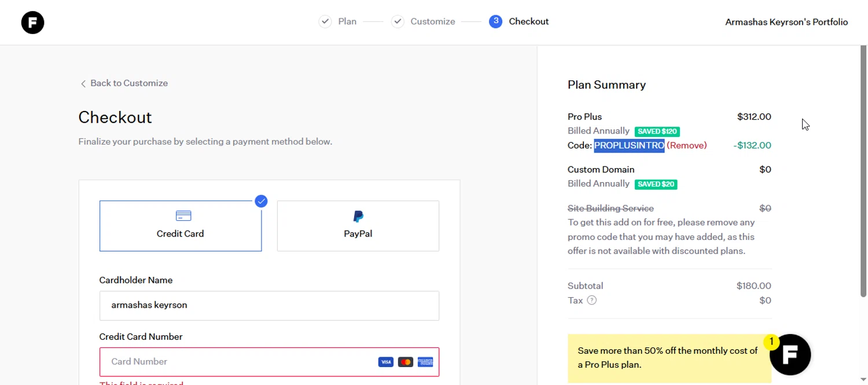Click the discount amount -$132.00
Image resolution: width=868 pixels, height=385 pixels.
[752, 145]
